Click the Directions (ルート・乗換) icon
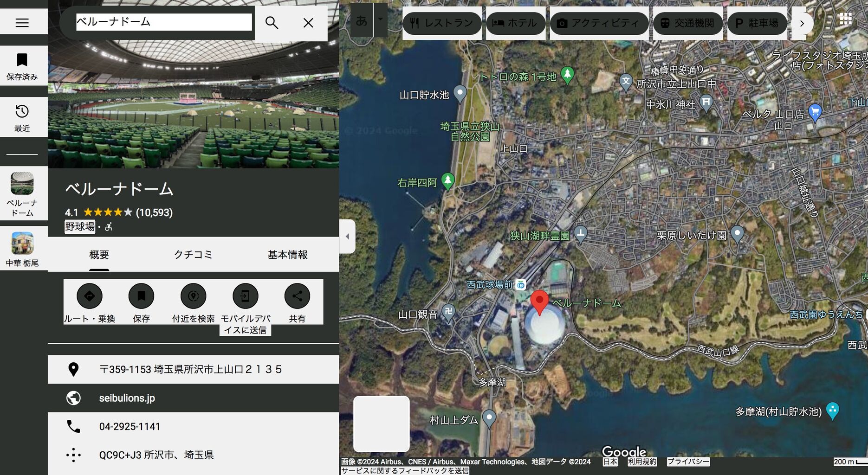This screenshot has width=868, height=475. click(x=90, y=296)
